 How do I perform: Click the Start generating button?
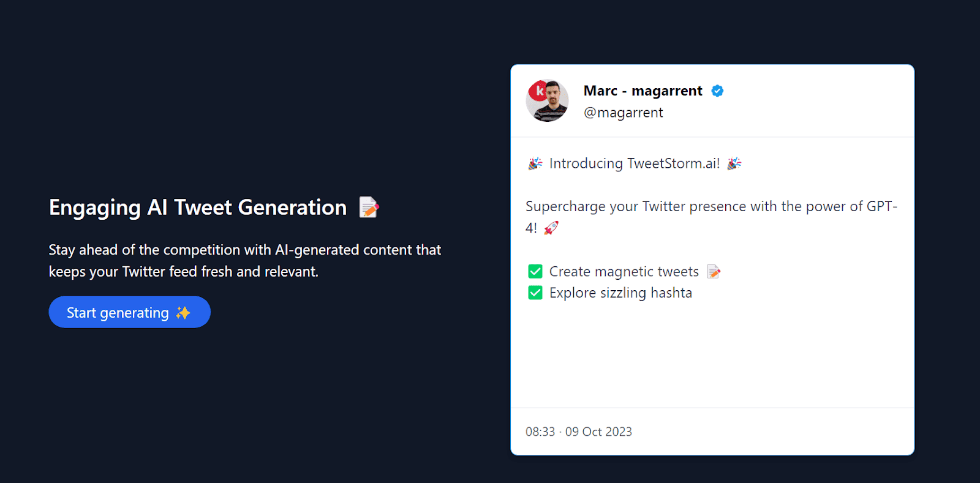(x=129, y=312)
